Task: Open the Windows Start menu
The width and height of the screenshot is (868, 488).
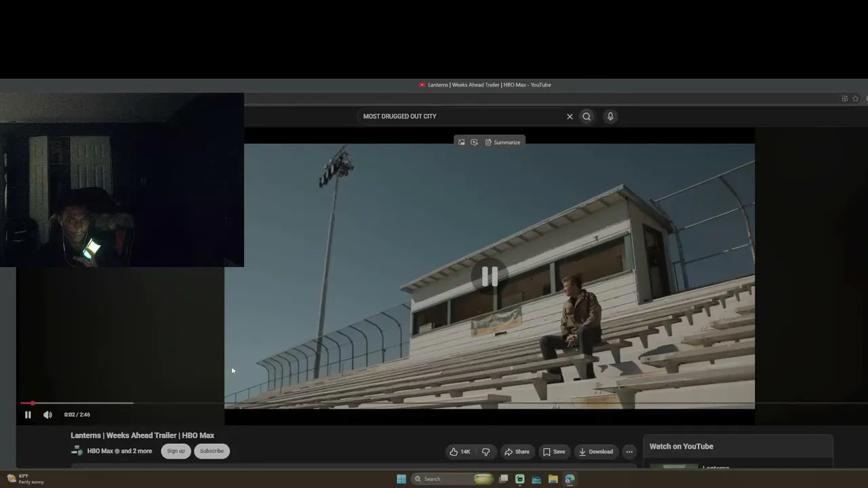Action: coord(401,479)
